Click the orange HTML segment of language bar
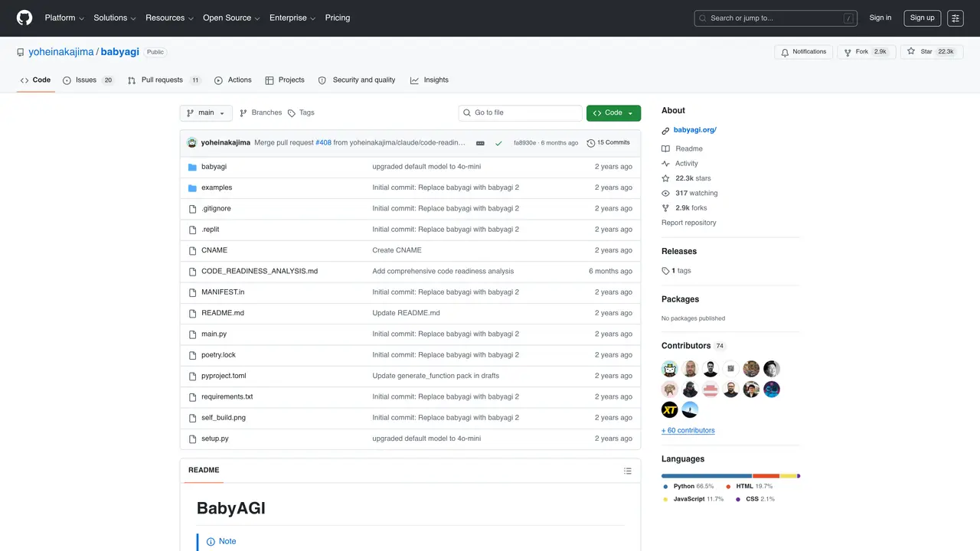980x551 pixels. click(766, 476)
